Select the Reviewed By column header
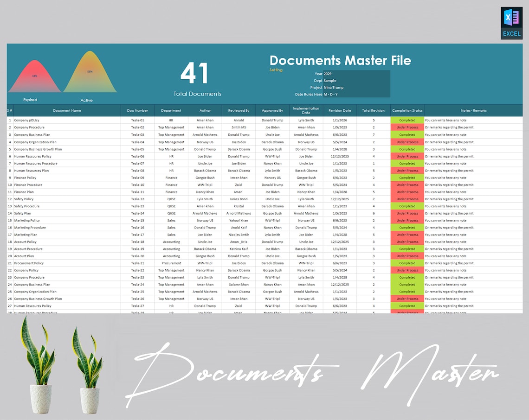The height and width of the screenshot is (420, 529). (x=239, y=110)
